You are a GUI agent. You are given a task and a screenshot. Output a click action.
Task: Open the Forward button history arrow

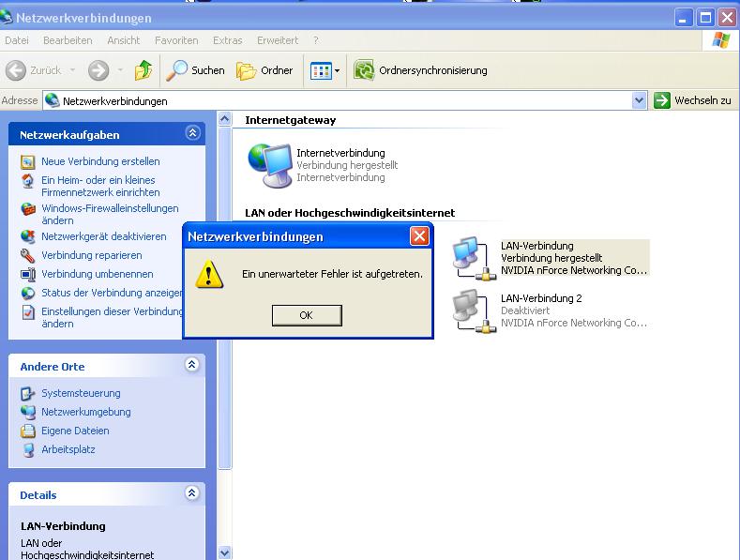tap(120, 70)
